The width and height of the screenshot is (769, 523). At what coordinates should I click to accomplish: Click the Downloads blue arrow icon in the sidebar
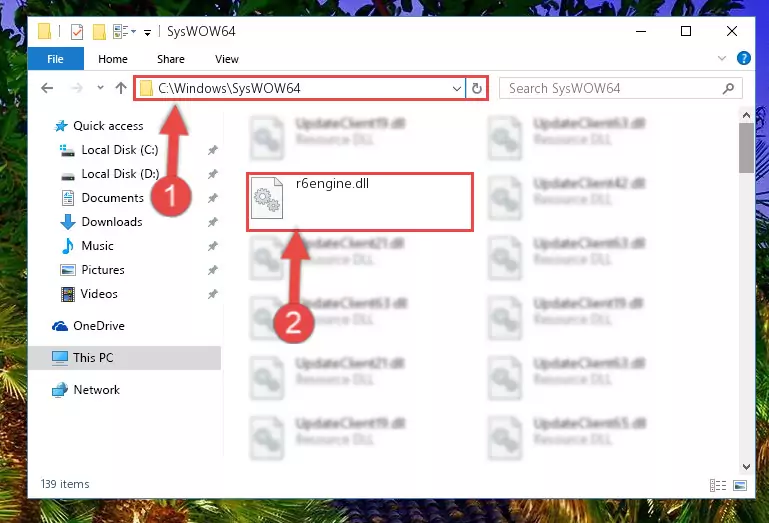tap(68, 222)
